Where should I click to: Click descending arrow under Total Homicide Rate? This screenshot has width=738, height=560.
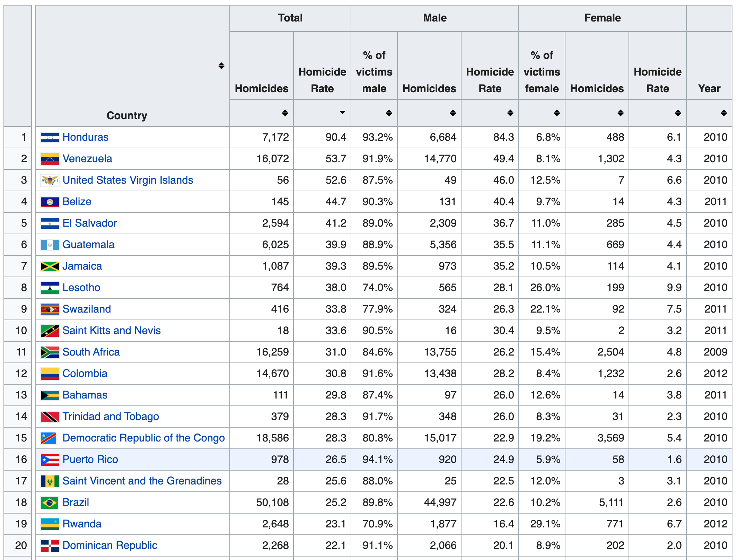pyautogui.click(x=342, y=112)
